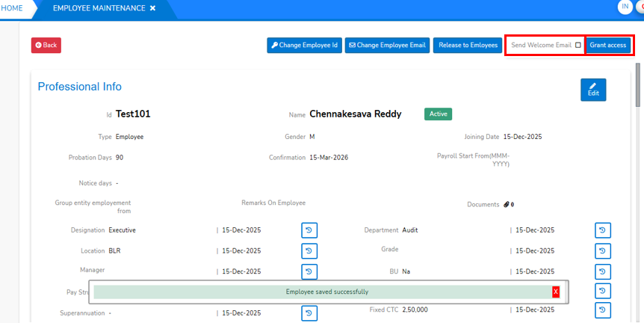
Task: Open history for the Grade field
Action: click(603, 251)
